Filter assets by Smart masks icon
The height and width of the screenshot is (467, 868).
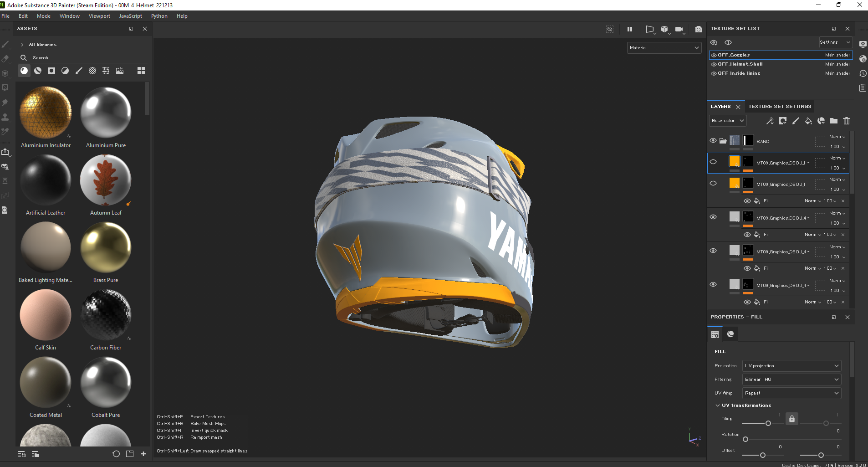point(51,71)
